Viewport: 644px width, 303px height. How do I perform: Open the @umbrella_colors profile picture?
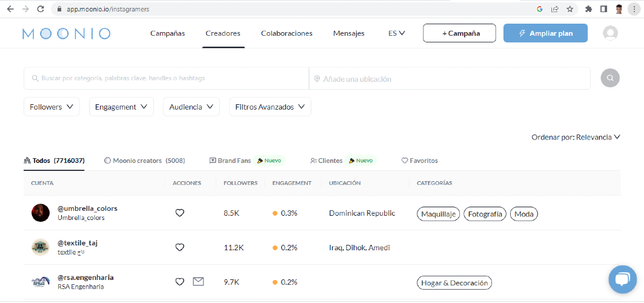tap(40, 213)
